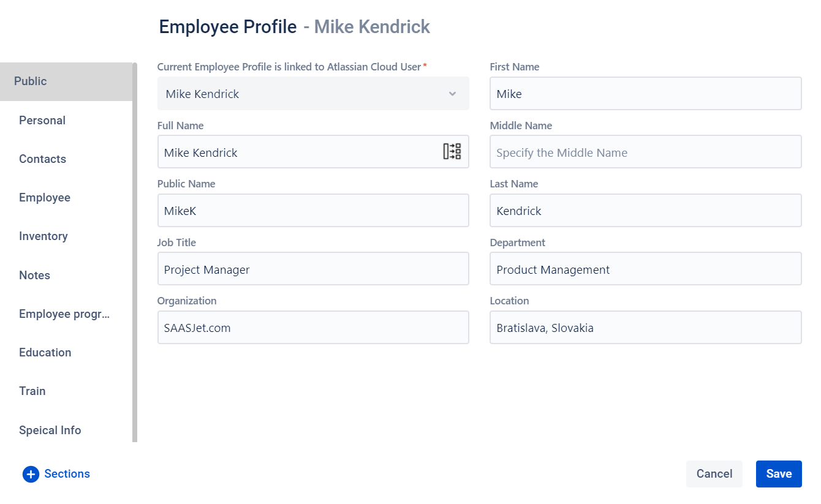Save the employee profile

(779, 474)
